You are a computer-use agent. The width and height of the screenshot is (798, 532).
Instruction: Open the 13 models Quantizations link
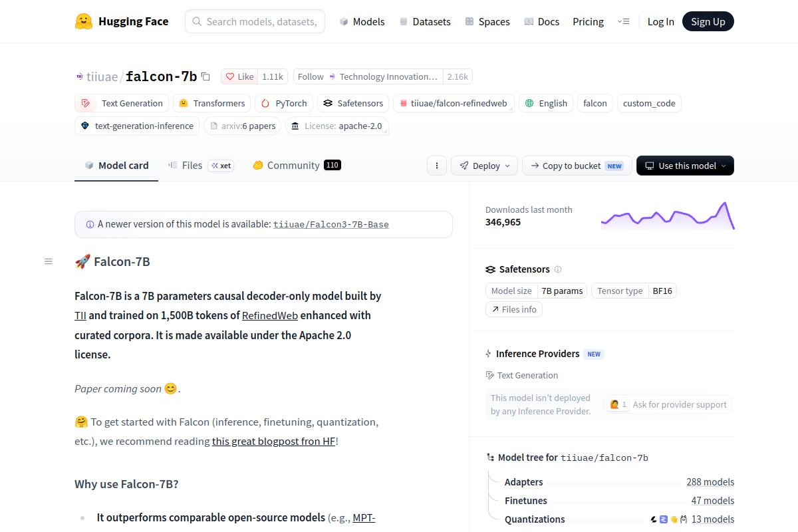tap(713, 519)
